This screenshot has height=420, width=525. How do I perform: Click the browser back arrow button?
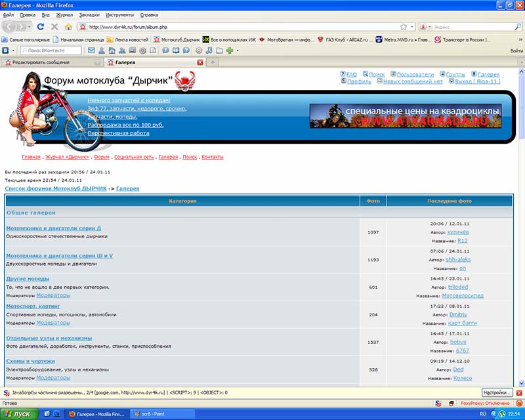pyautogui.click(x=9, y=27)
